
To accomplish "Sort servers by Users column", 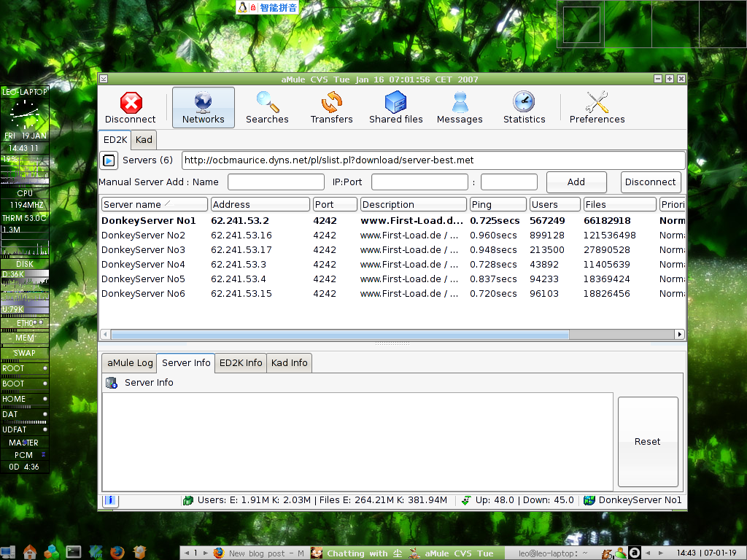I will (555, 204).
